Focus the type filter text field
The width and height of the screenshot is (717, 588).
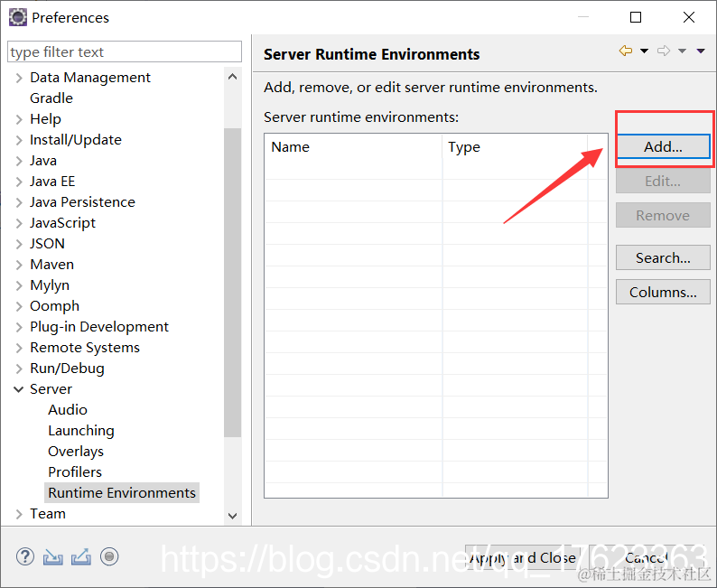click(125, 51)
